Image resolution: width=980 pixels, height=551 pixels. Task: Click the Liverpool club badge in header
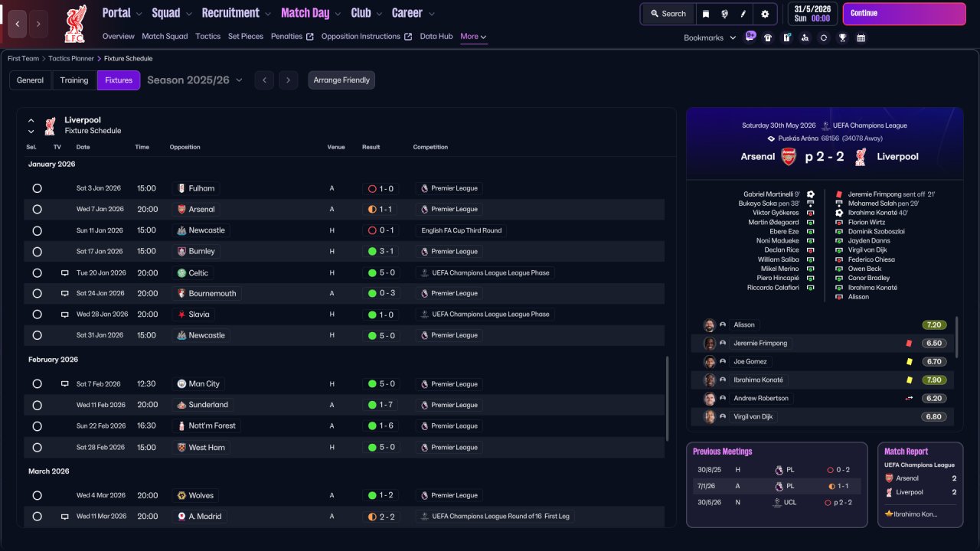click(x=75, y=23)
